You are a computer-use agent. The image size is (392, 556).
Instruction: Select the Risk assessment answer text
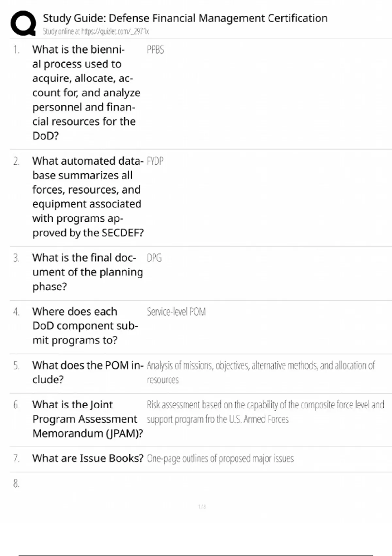pyautogui.click(x=265, y=412)
